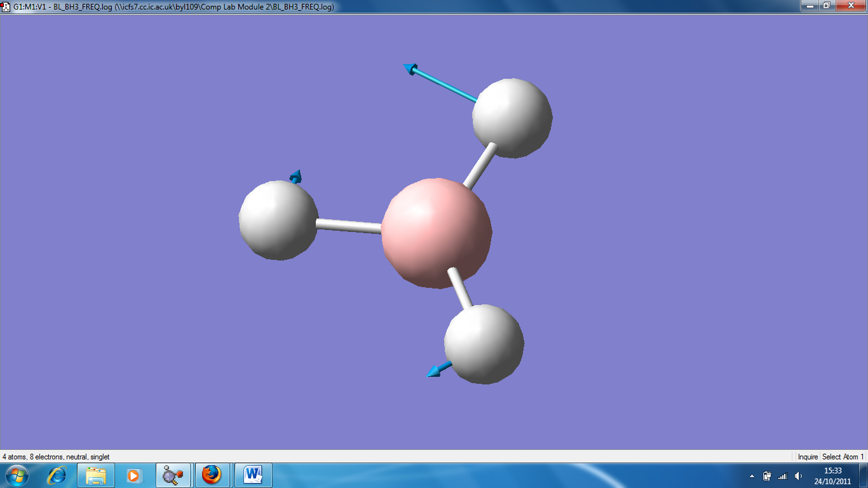Open Windows Explorer folder on the taskbar
The width and height of the screenshot is (868, 488).
96,475
